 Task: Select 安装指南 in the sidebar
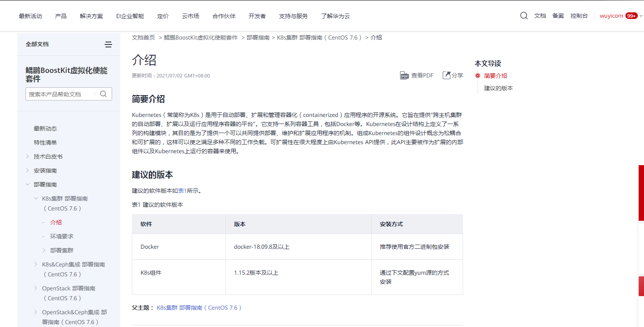click(x=45, y=171)
